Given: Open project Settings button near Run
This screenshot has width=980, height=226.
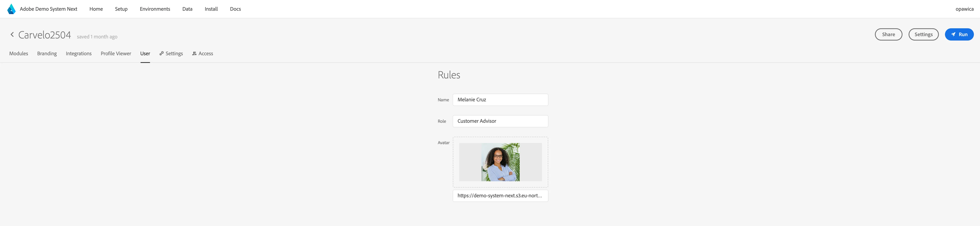Looking at the screenshot, I should tap(923, 35).
